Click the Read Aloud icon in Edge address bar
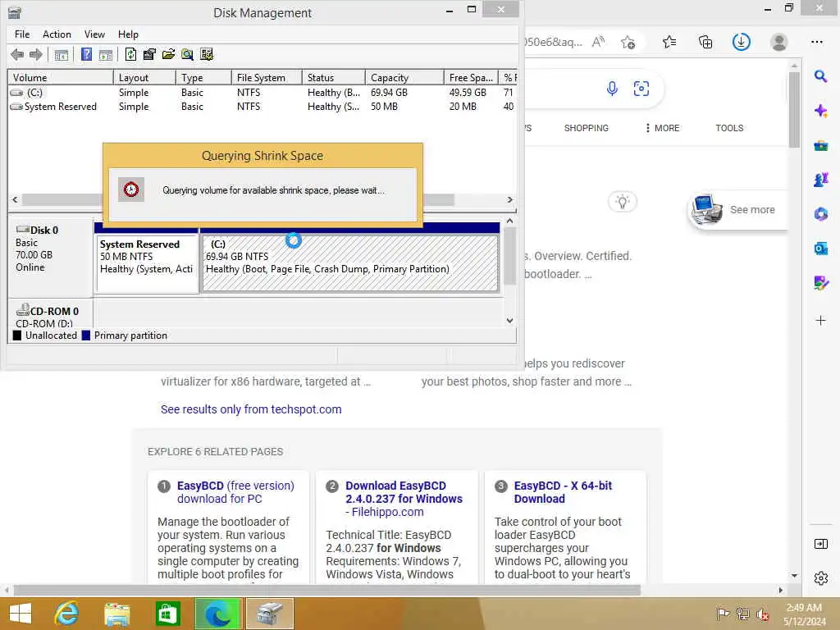The width and height of the screenshot is (840, 630). pos(598,42)
